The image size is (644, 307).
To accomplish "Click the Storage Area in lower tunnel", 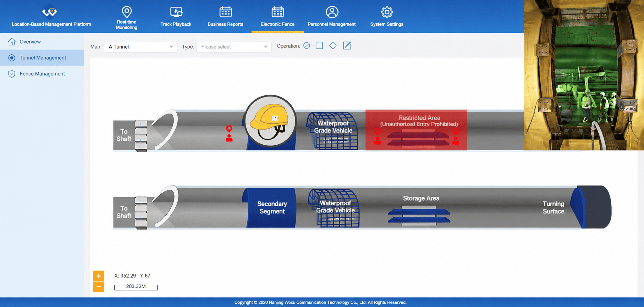I will [x=420, y=211].
